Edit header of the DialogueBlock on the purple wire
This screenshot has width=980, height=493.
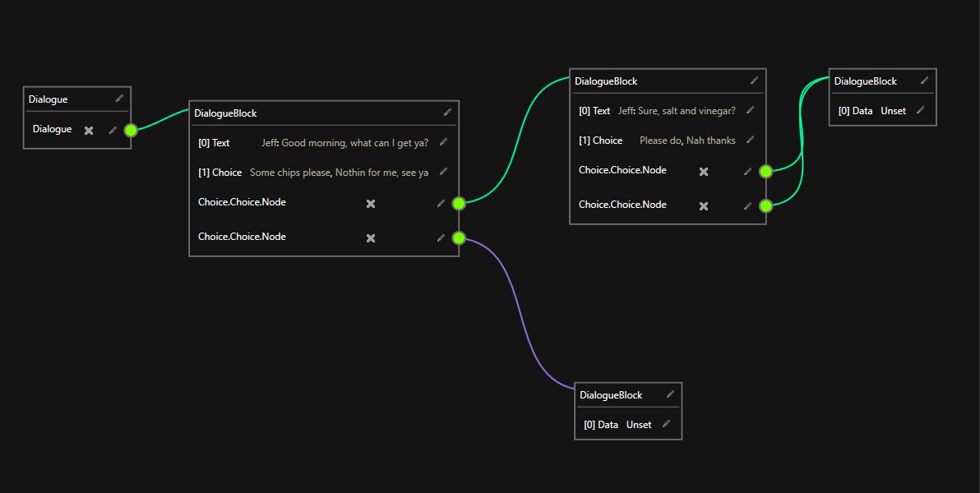click(x=670, y=394)
